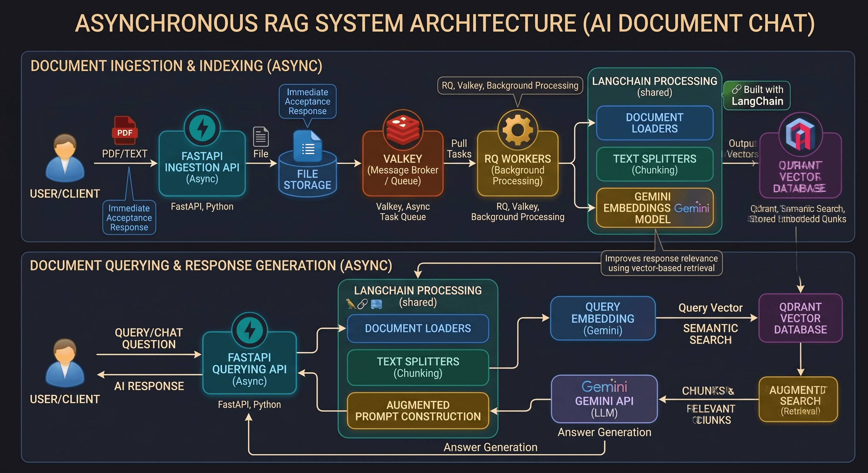
Task: Click the USER/CLIENT label in querying section
Action: click(x=65, y=399)
